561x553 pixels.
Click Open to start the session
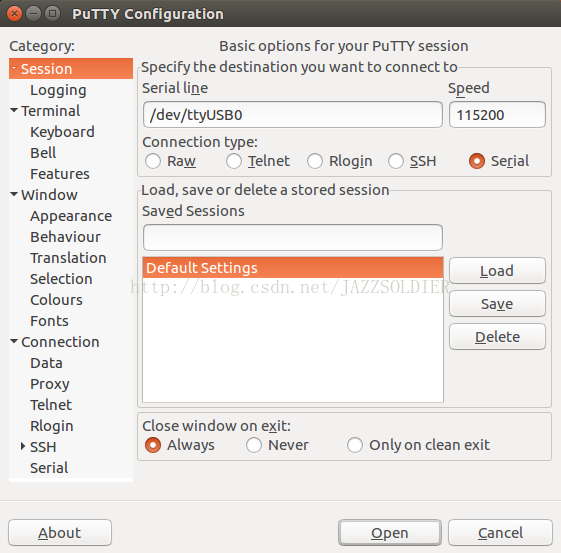(390, 533)
